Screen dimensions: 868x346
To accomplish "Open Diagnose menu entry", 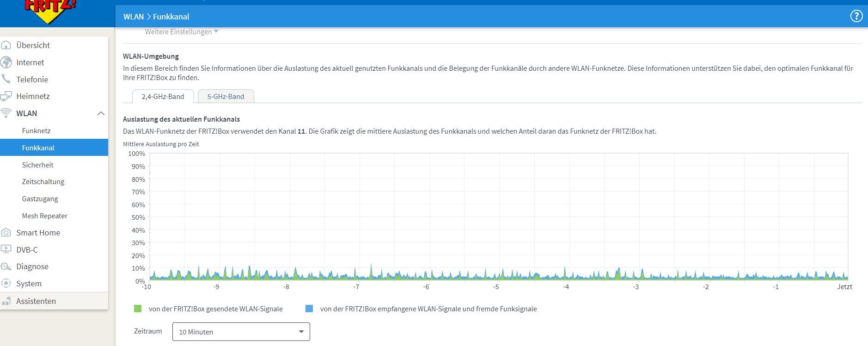I will 32,266.
